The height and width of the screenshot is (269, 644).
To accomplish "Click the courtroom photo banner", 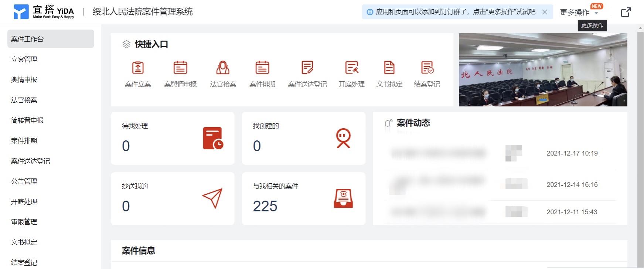I will (543, 70).
